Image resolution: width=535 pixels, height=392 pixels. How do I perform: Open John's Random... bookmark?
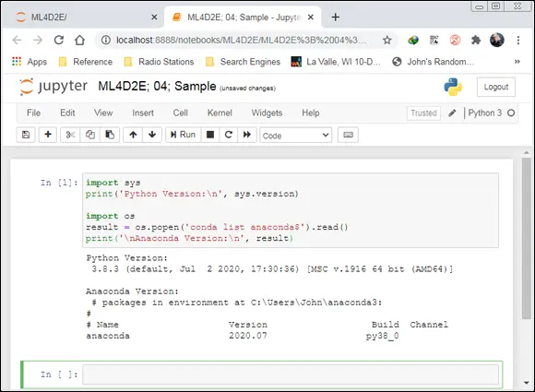pos(434,62)
